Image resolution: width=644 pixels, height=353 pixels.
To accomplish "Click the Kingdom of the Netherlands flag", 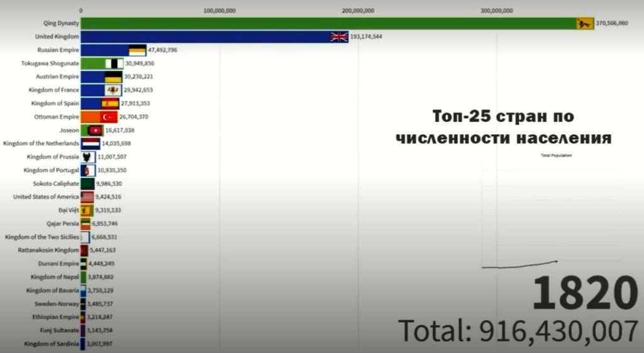I will click(x=91, y=144).
